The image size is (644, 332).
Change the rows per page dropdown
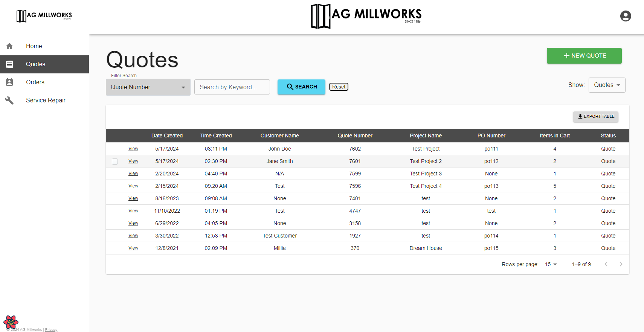[x=551, y=264]
